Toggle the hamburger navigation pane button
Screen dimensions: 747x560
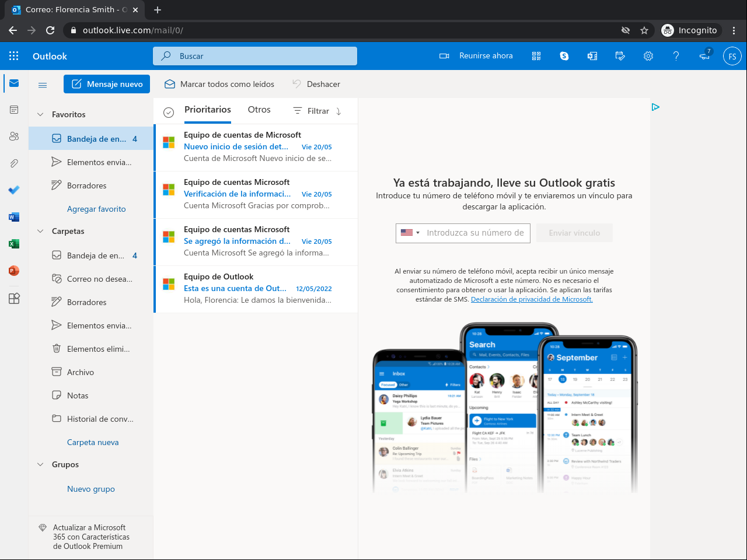[43, 85]
